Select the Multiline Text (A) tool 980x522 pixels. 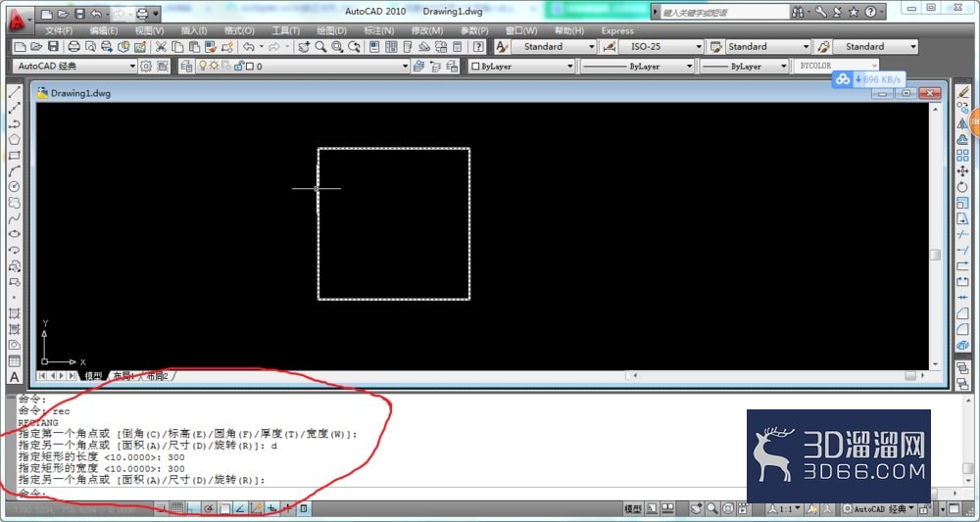[x=14, y=377]
